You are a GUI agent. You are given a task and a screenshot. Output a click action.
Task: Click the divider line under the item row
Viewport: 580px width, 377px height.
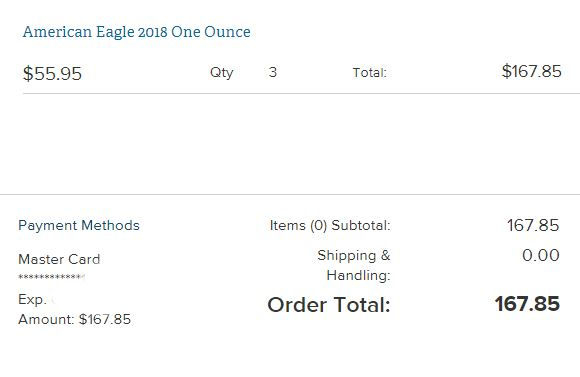coord(301,94)
